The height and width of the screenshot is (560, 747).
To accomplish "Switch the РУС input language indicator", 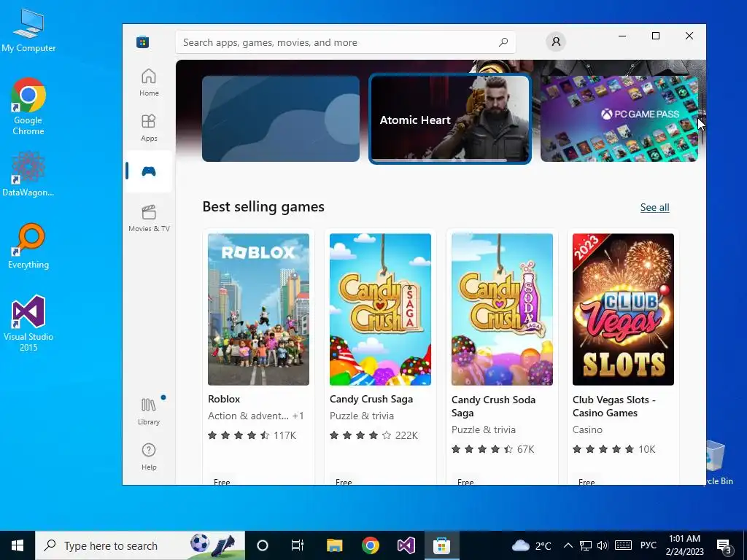I will (648, 545).
